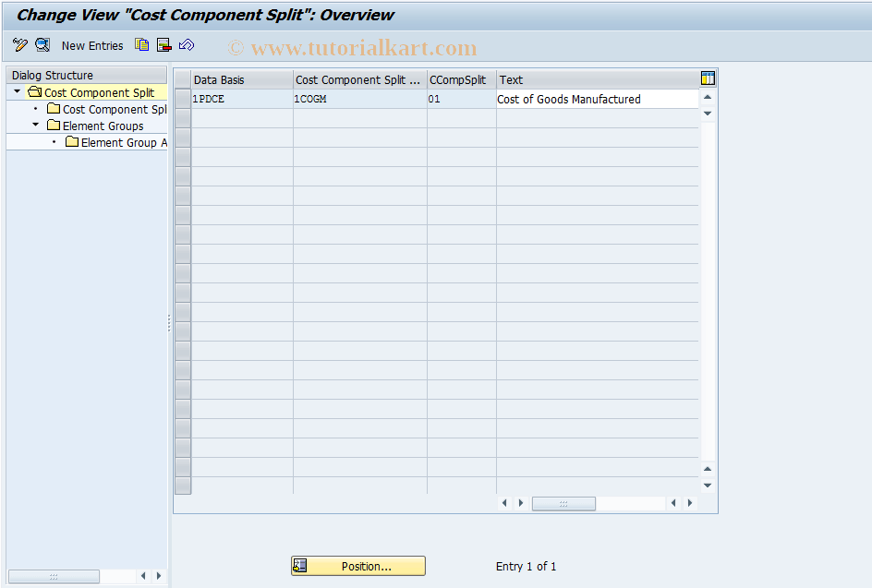The height and width of the screenshot is (588, 872).
Task: Click New Entries in the toolbar
Action: pyautogui.click(x=91, y=45)
